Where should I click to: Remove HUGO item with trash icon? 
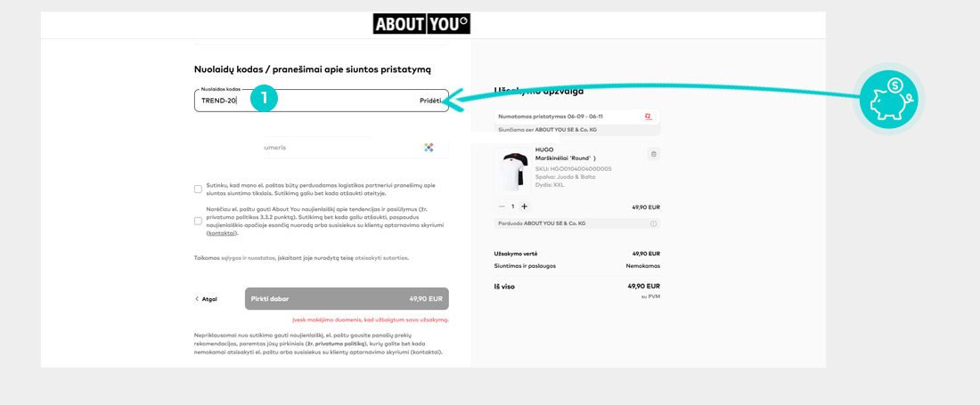tap(654, 154)
